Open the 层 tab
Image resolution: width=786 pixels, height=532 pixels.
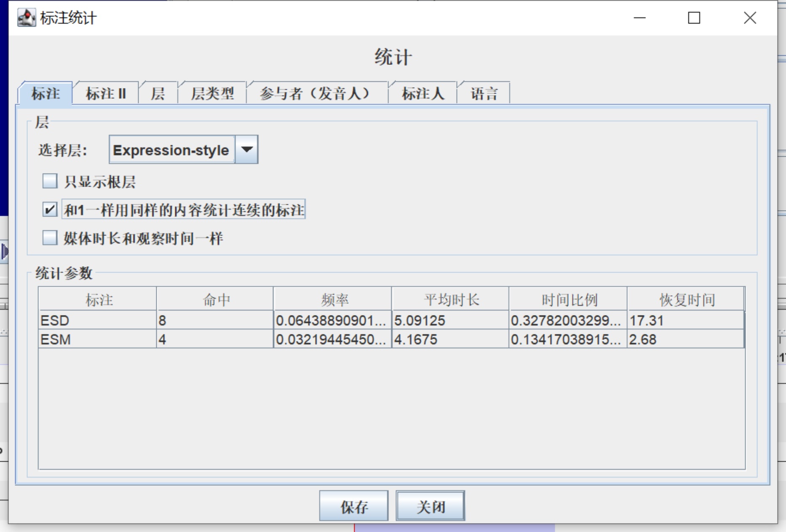point(158,93)
